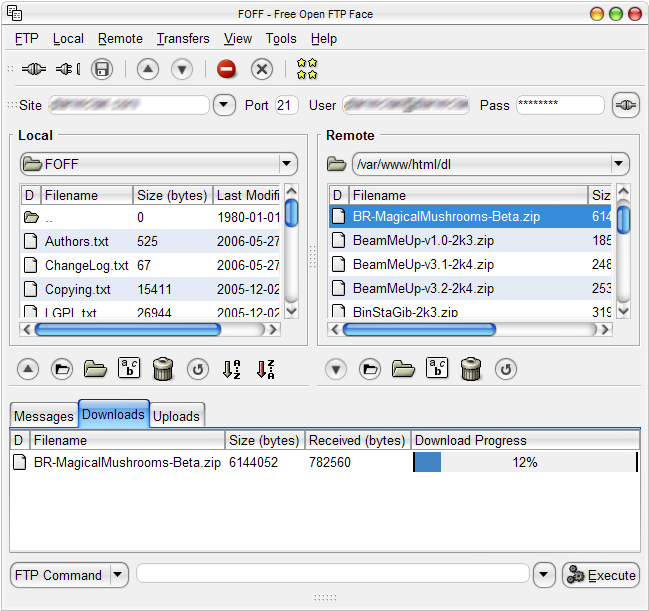Click the remote rename abc icon

click(x=437, y=368)
